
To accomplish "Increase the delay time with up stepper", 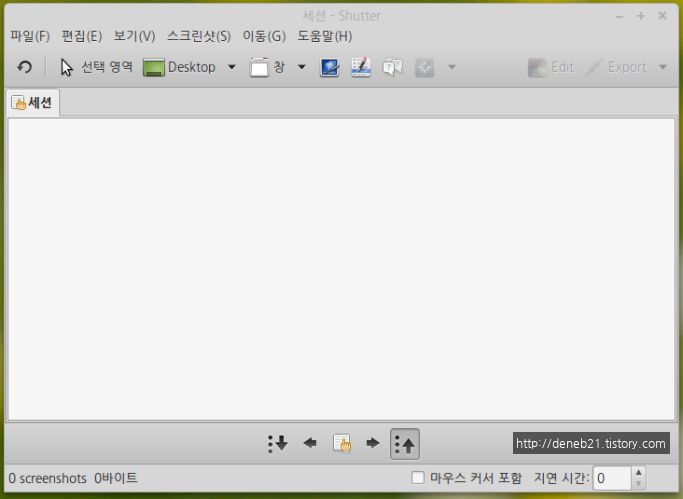I will (x=639, y=472).
